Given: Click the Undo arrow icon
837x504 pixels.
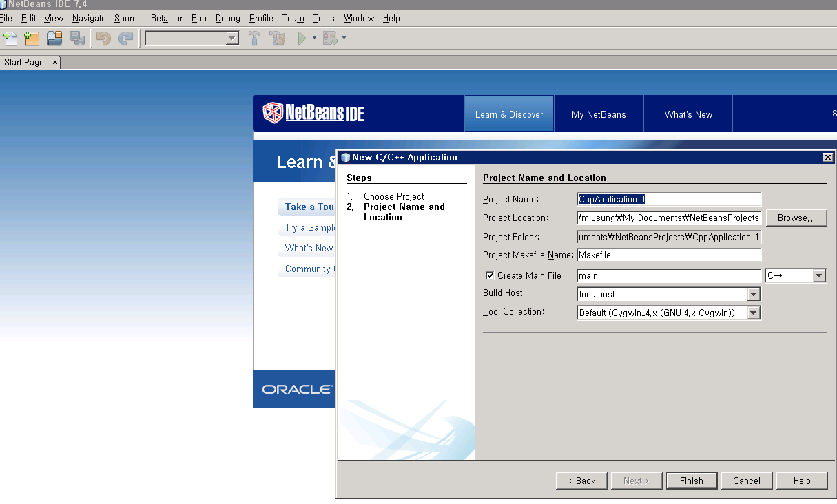Looking at the screenshot, I should (103, 39).
